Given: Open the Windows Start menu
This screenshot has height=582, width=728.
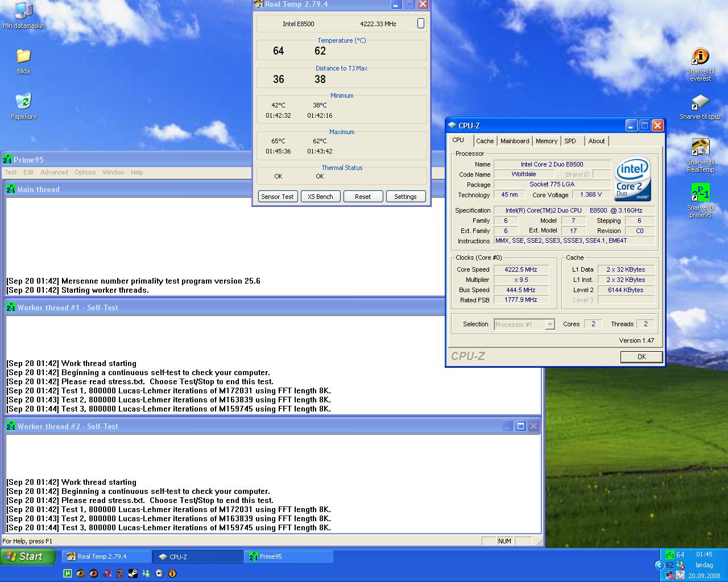Looking at the screenshot, I should (x=28, y=557).
